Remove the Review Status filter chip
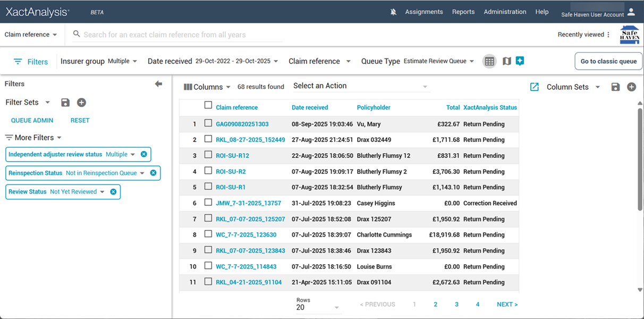This screenshot has width=644, height=319. pos(113,192)
